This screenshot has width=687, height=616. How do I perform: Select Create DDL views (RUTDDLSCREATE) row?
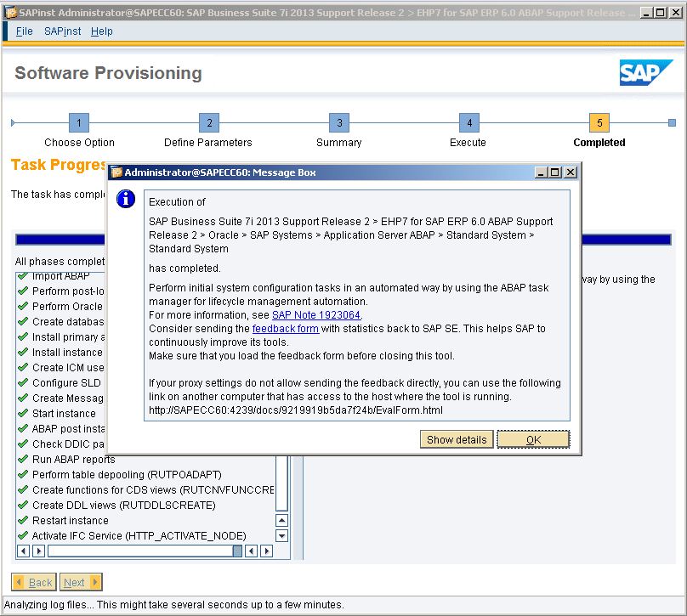(124, 506)
